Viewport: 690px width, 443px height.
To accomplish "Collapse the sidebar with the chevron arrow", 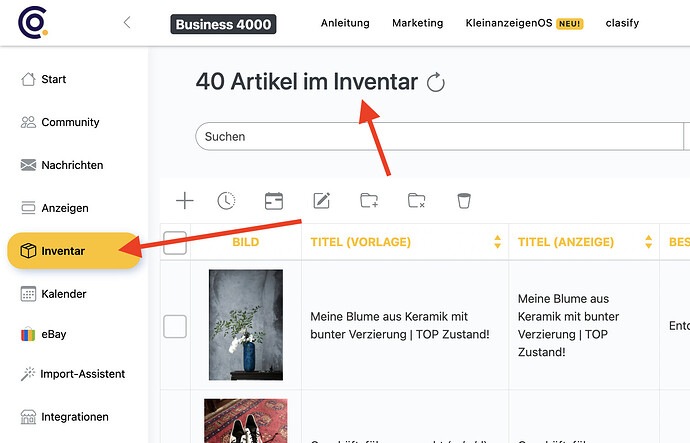I will point(126,23).
